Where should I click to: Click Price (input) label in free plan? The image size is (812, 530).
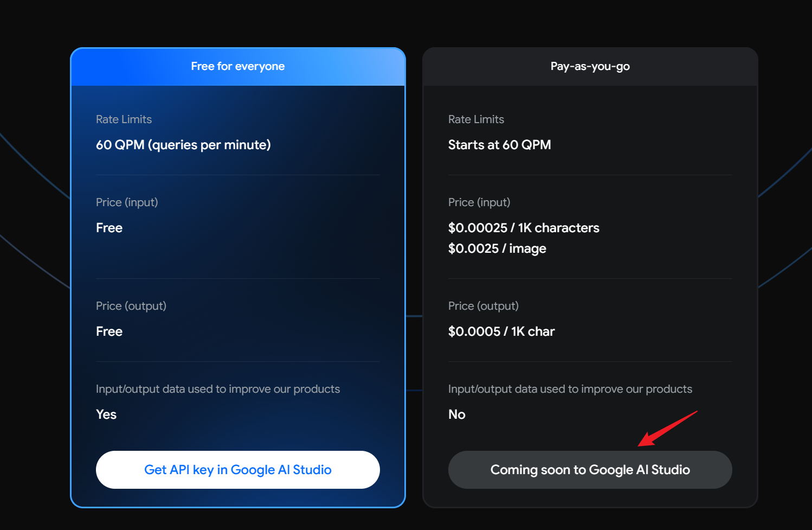click(x=127, y=202)
